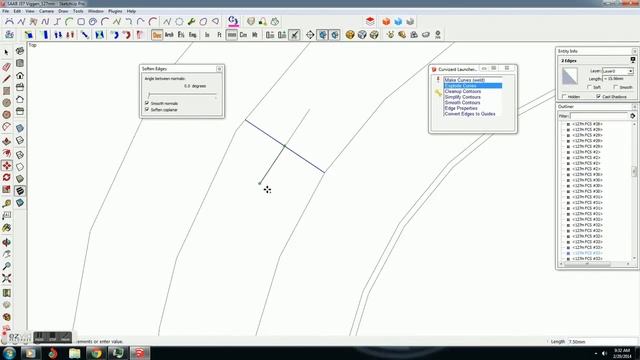Screen dimensions: 640x360
Task: Enable the Smooth checkbox in Entity Info
Action: point(616,87)
